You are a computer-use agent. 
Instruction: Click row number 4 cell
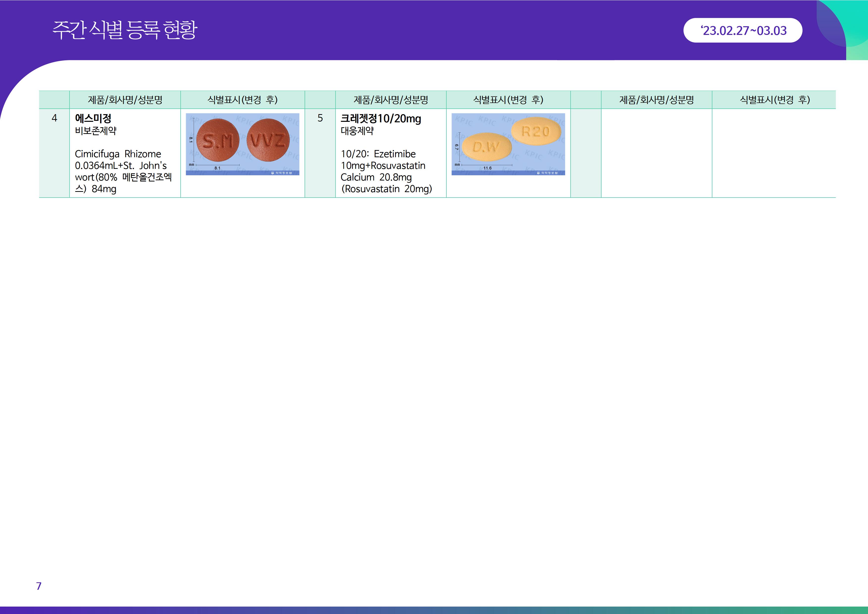click(x=54, y=118)
